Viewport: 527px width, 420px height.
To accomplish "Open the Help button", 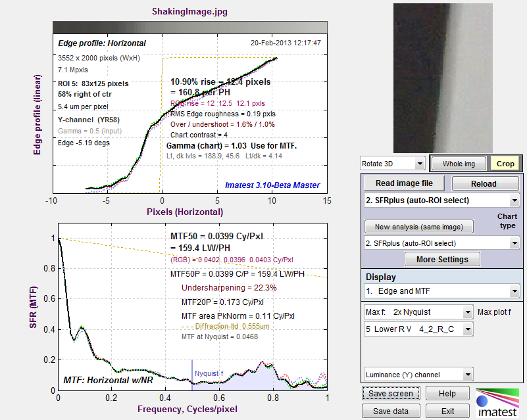I will click(447, 394).
